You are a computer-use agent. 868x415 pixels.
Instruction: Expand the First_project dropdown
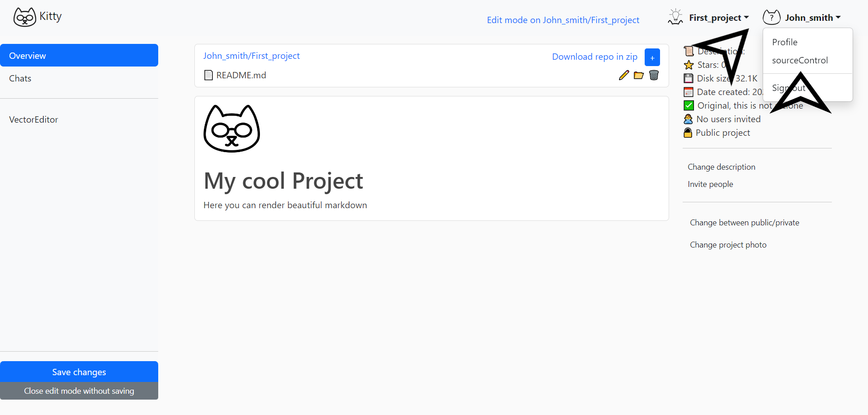pyautogui.click(x=719, y=18)
